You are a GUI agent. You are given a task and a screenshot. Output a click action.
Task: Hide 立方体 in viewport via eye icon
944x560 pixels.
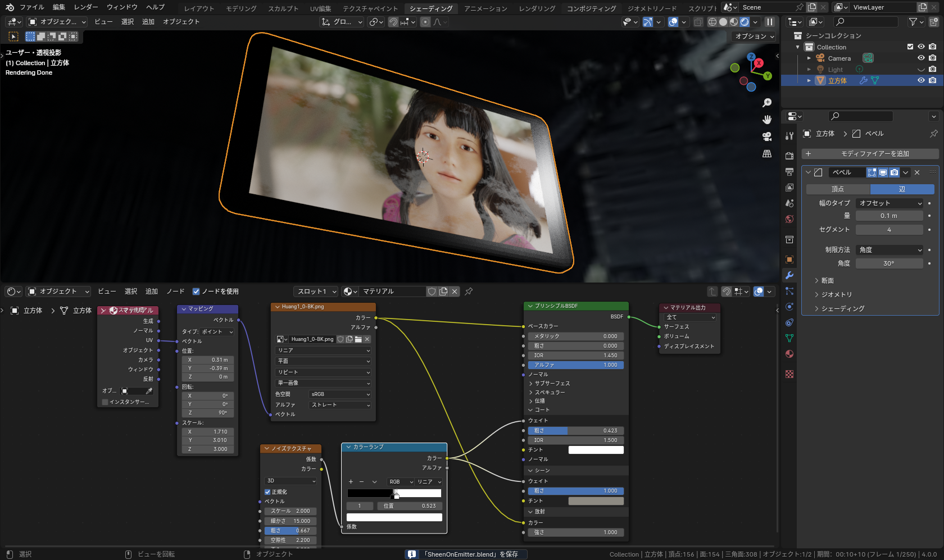point(921,80)
